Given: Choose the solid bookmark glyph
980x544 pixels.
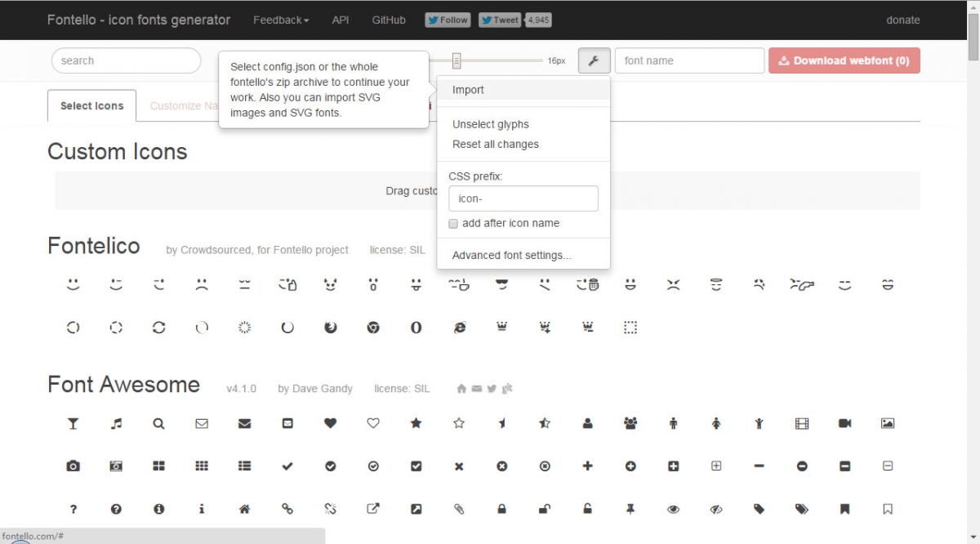Looking at the screenshot, I should click(x=845, y=509).
